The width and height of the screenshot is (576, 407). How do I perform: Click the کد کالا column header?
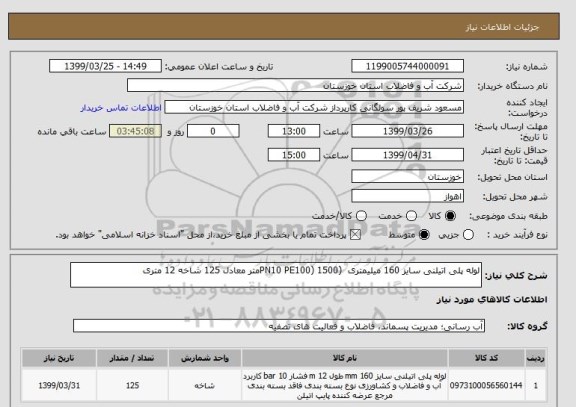[486, 358]
